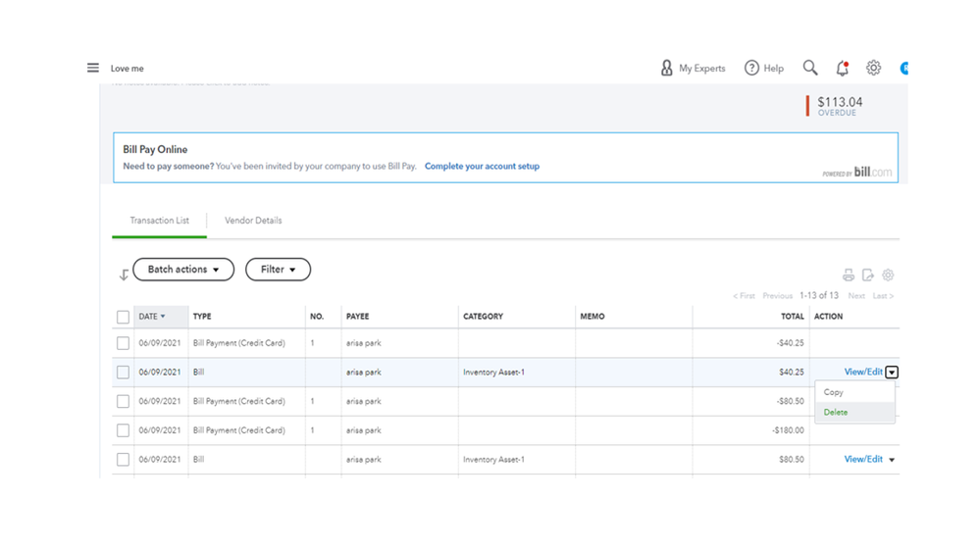980x551 pixels.
Task: Select the -$180.00 Bill Payment checkbox
Action: coord(123,430)
